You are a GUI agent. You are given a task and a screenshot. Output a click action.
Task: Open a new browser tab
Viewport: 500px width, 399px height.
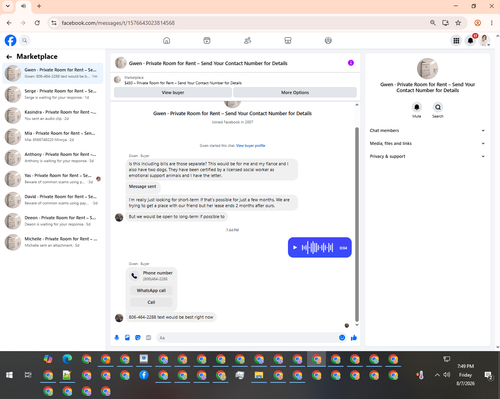39,6
